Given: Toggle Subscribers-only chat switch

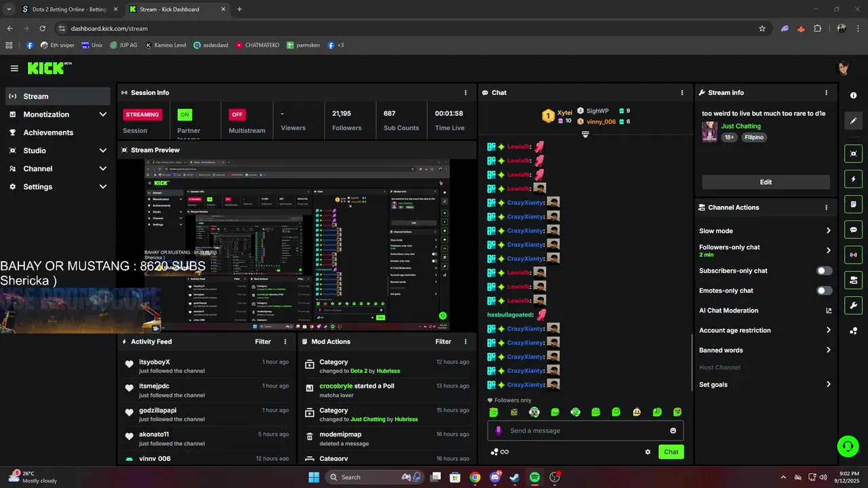Looking at the screenshot, I should point(824,270).
